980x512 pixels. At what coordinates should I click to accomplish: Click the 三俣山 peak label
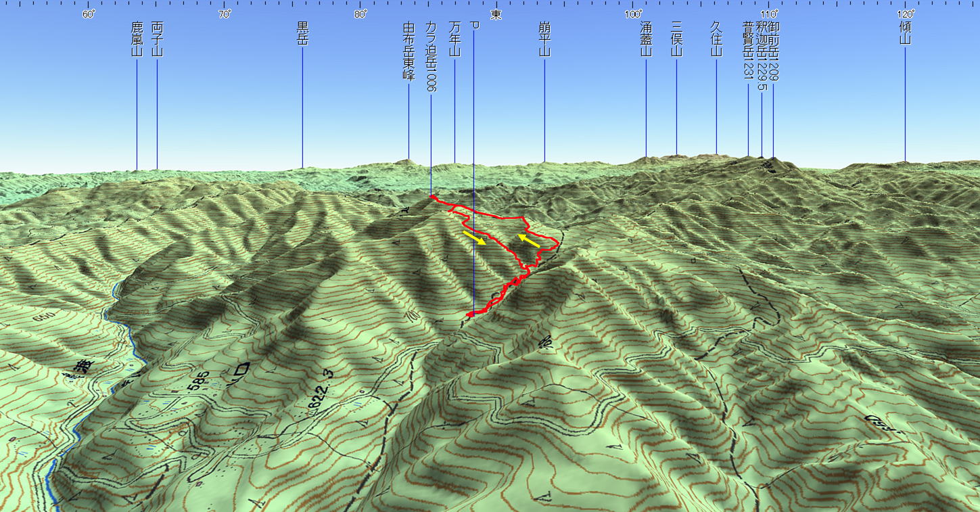(676, 39)
